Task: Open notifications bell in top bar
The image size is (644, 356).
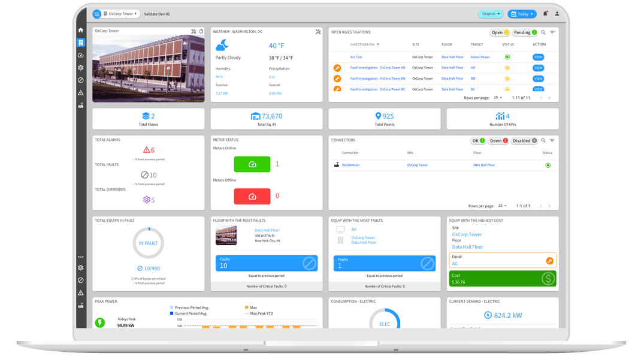Action: pos(545,14)
